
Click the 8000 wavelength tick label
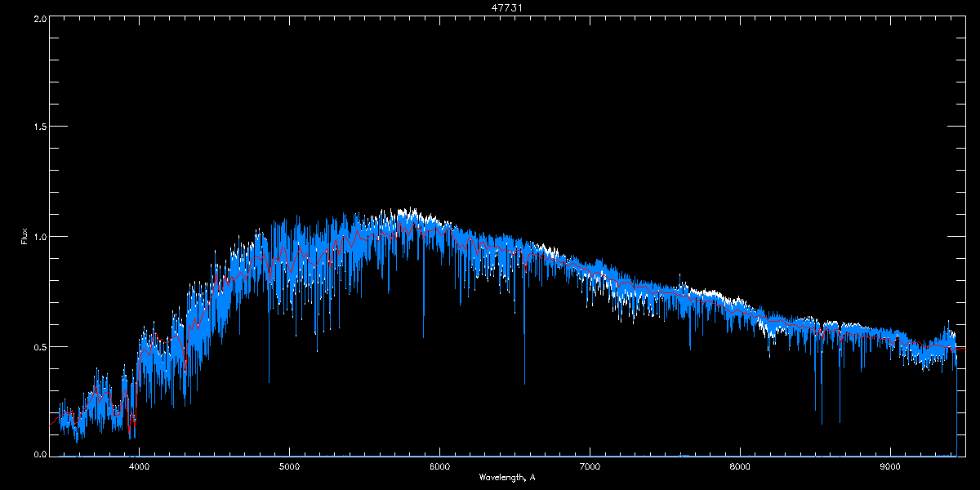pos(740,466)
